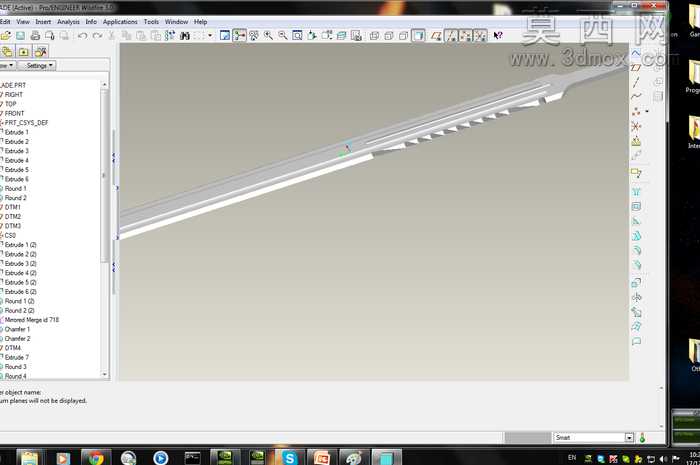Screen dimensions: 700x465
Task: Toggle datum planes display
Action: 436,36
